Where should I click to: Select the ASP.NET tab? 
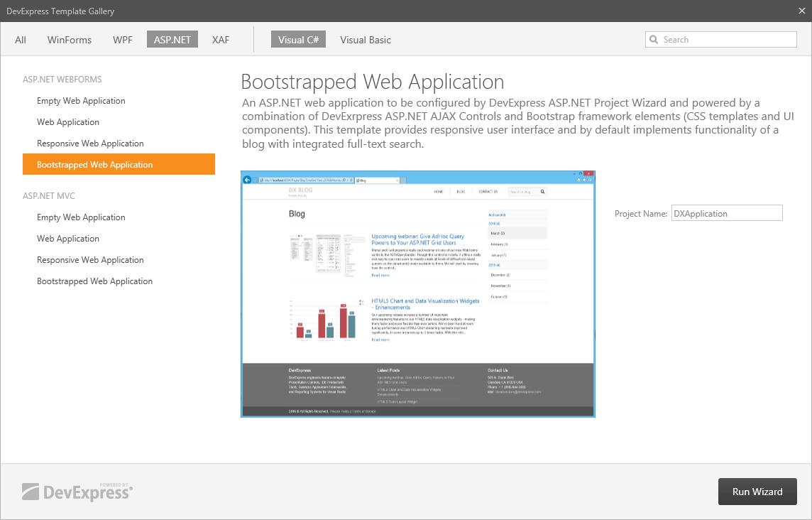(x=172, y=39)
